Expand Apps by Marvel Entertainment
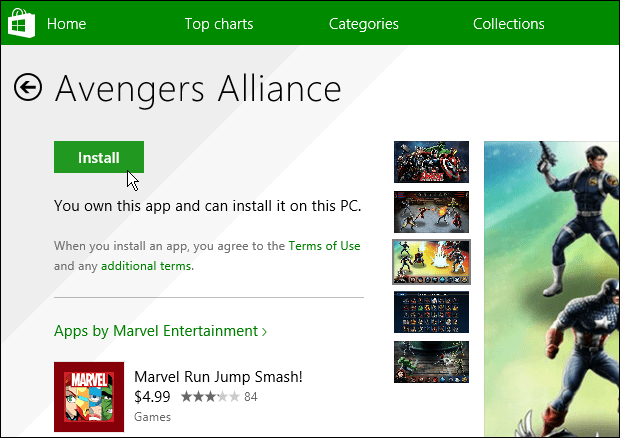 (x=160, y=331)
